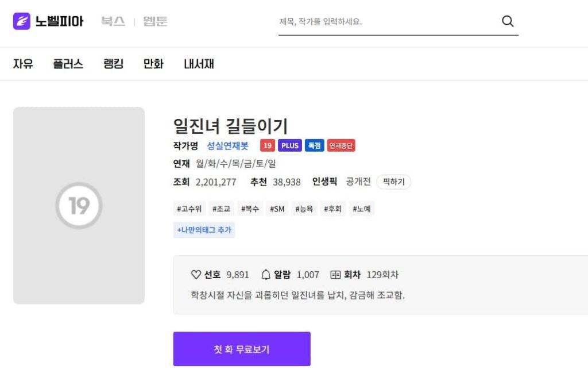The width and height of the screenshot is (588, 377).
Task: Click the 회차 episode list icon
Action: [x=335, y=275]
